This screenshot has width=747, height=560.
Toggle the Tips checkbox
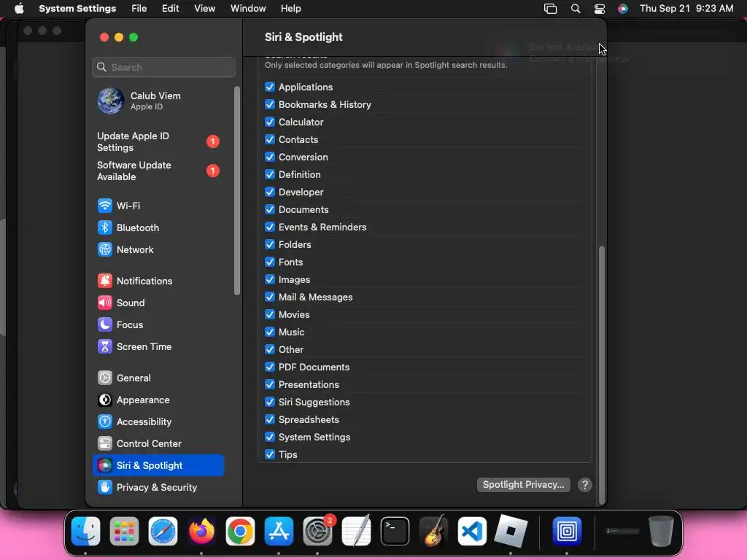click(x=270, y=454)
